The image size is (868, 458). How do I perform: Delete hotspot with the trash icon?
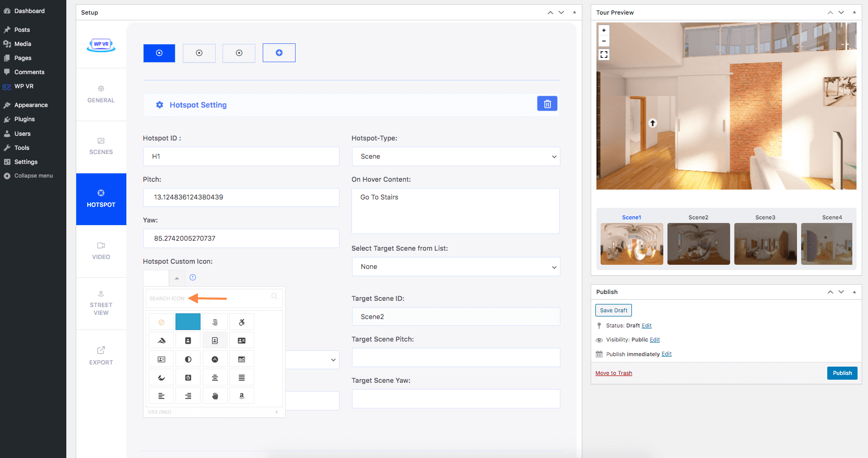(547, 104)
